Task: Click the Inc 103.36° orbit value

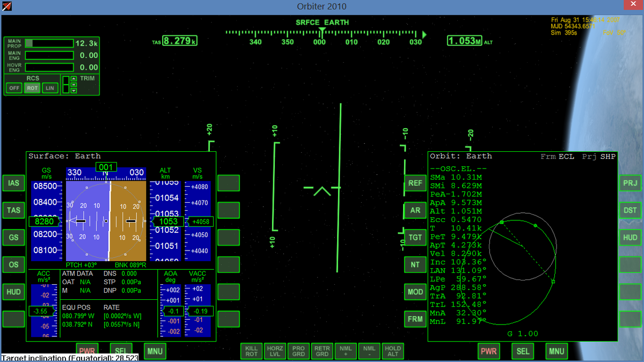Action: [x=458, y=262]
